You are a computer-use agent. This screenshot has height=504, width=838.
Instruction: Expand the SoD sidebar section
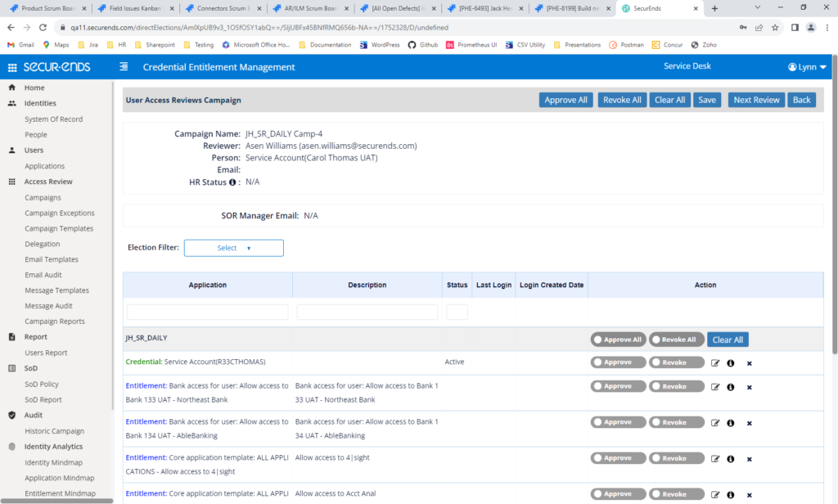[x=30, y=368]
